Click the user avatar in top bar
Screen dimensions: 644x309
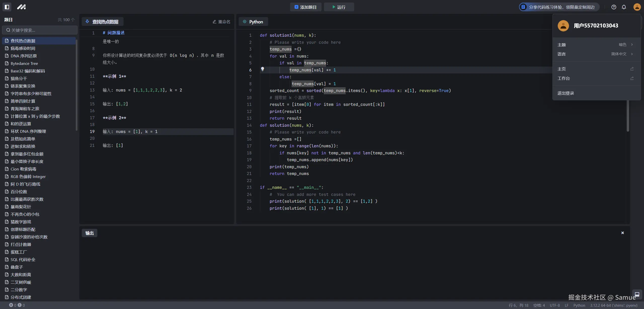637,7
